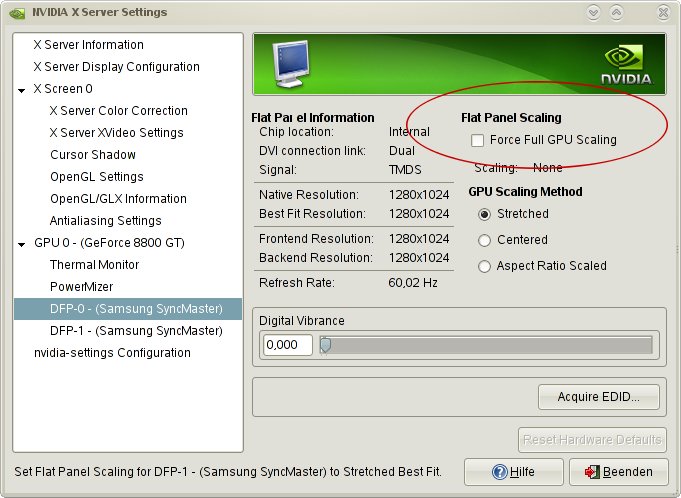
Task: Select Aspect Ratio Scaled option
Action: tap(486, 266)
